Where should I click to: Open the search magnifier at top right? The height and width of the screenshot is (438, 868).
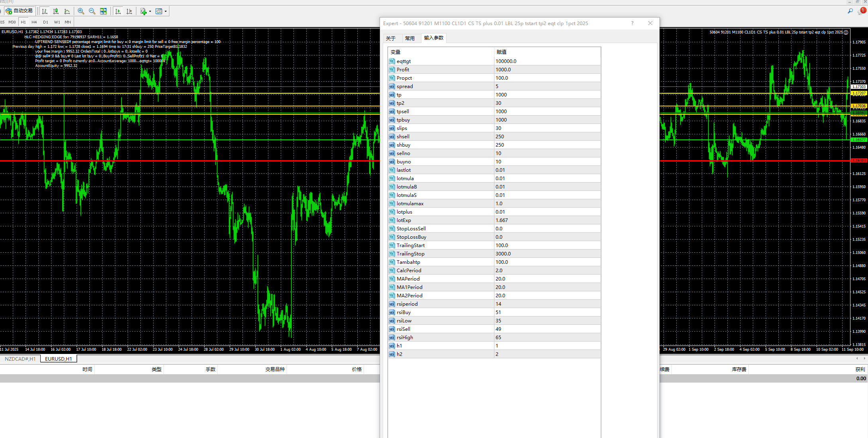pos(850,11)
